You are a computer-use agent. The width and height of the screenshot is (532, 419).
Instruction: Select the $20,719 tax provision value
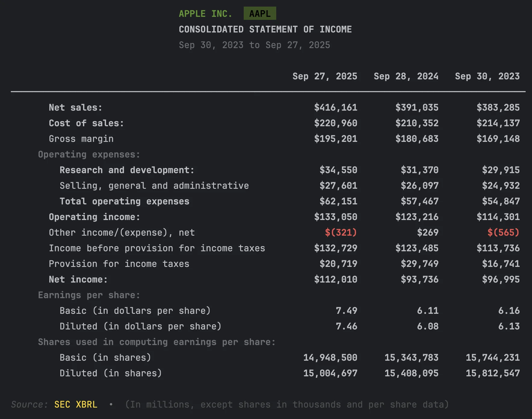(x=338, y=264)
